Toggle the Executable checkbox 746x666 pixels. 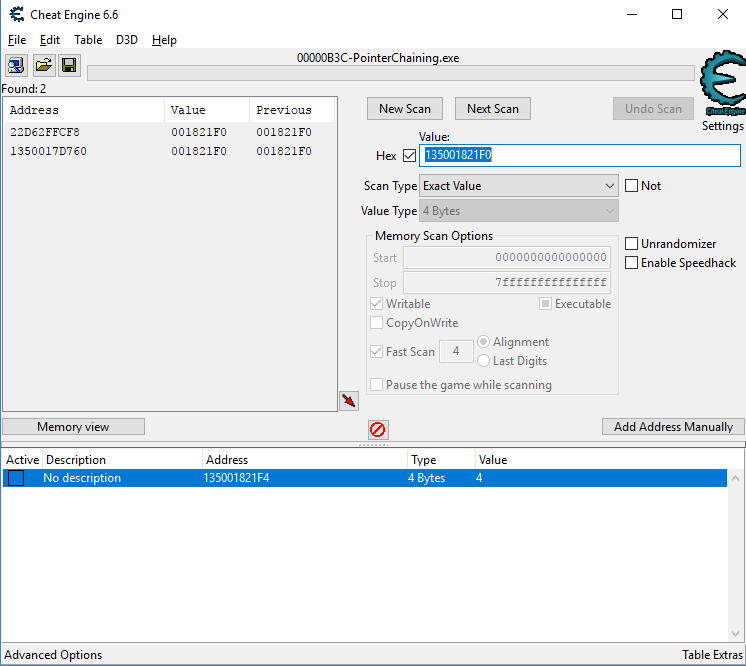click(x=545, y=304)
